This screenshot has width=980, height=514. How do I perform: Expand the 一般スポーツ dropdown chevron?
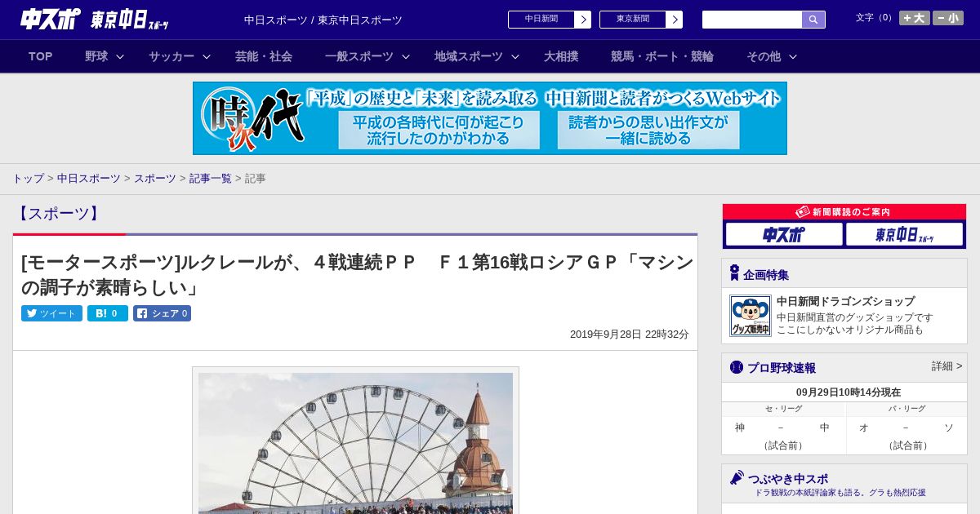406,56
